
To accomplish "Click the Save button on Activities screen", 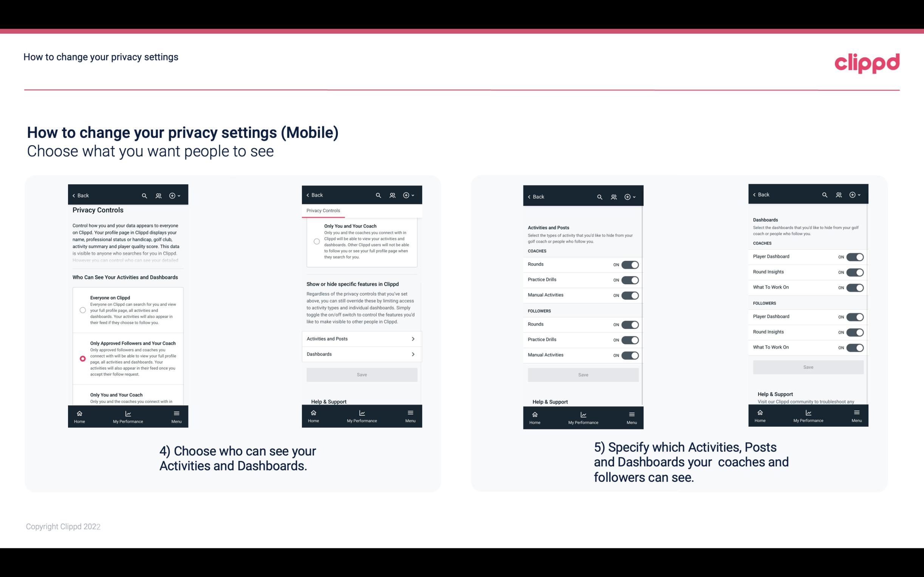I will 582,374.
